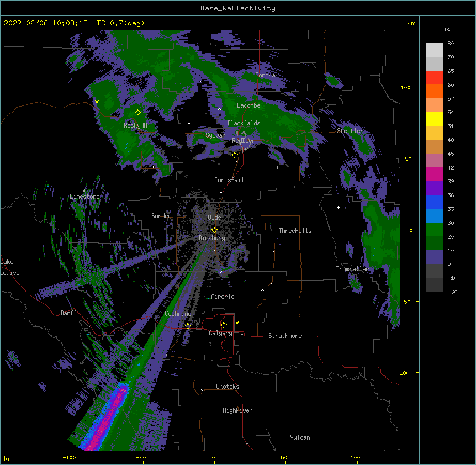Click the yellow diamond marker below RedDeer
Viewport: 476px width, 465px height.
[x=235, y=155]
